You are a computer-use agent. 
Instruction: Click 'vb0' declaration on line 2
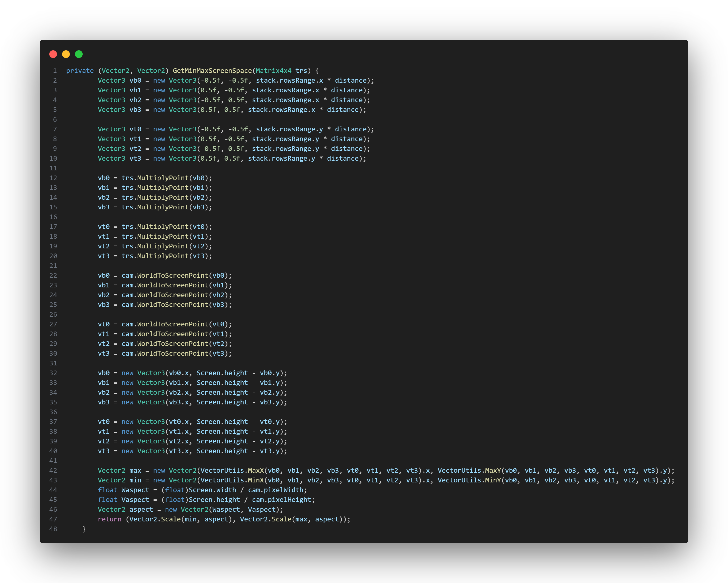point(135,80)
